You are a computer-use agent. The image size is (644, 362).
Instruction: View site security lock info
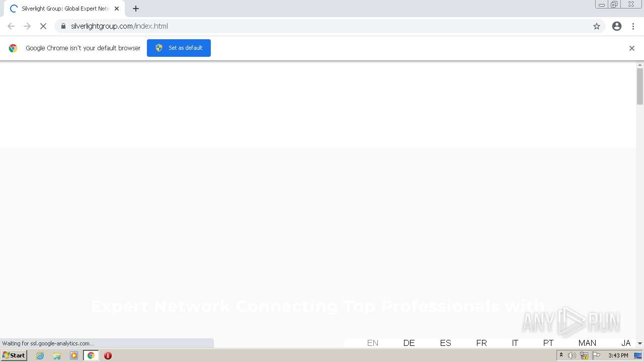[63, 26]
